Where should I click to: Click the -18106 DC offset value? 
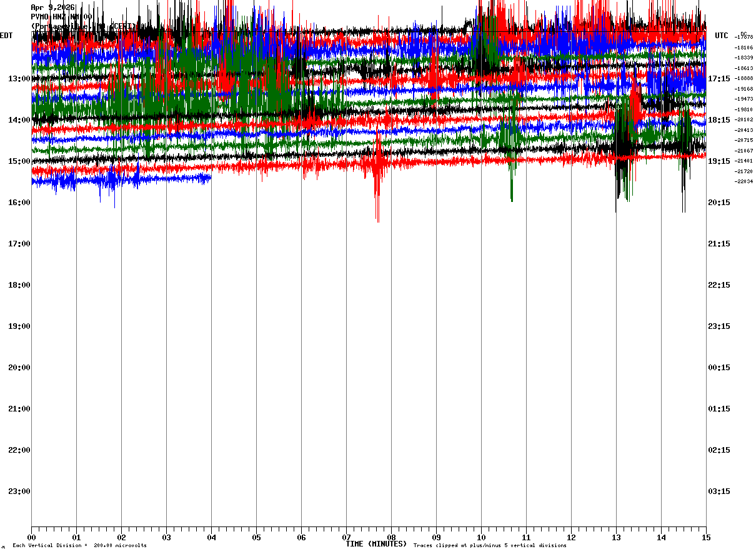pyautogui.click(x=744, y=48)
